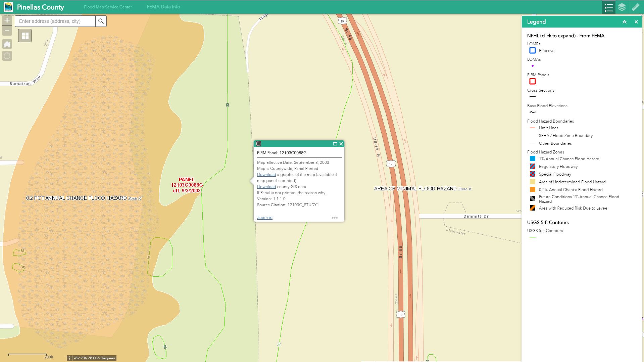The width and height of the screenshot is (644, 362).
Task: Open Flood Map Service Center link
Action: pyautogui.click(x=108, y=7)
